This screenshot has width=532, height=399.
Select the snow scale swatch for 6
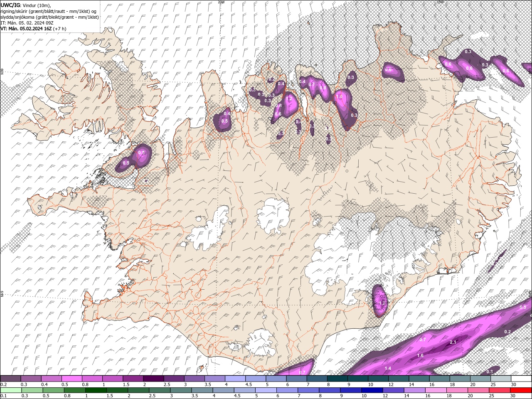(x=297, y=379)
